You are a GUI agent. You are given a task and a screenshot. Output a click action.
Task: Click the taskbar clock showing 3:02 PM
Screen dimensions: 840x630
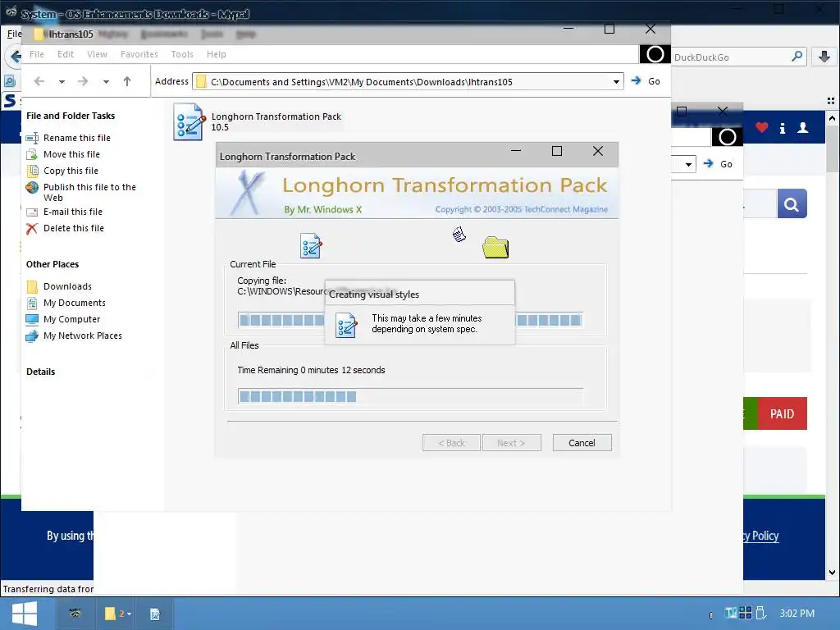[797, 614]
